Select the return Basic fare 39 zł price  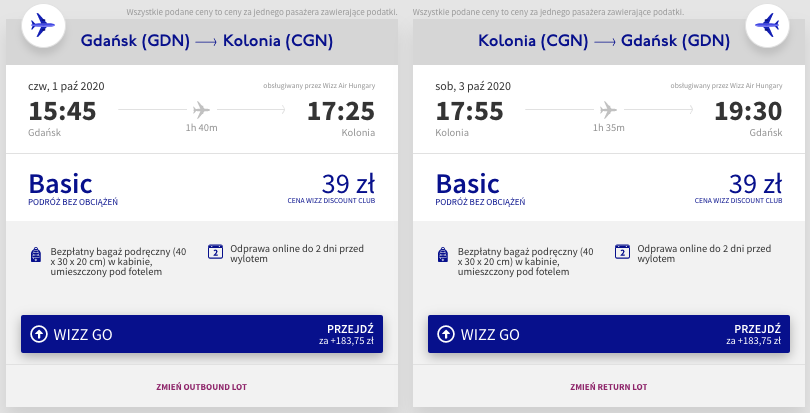click(x=755, y=184)
